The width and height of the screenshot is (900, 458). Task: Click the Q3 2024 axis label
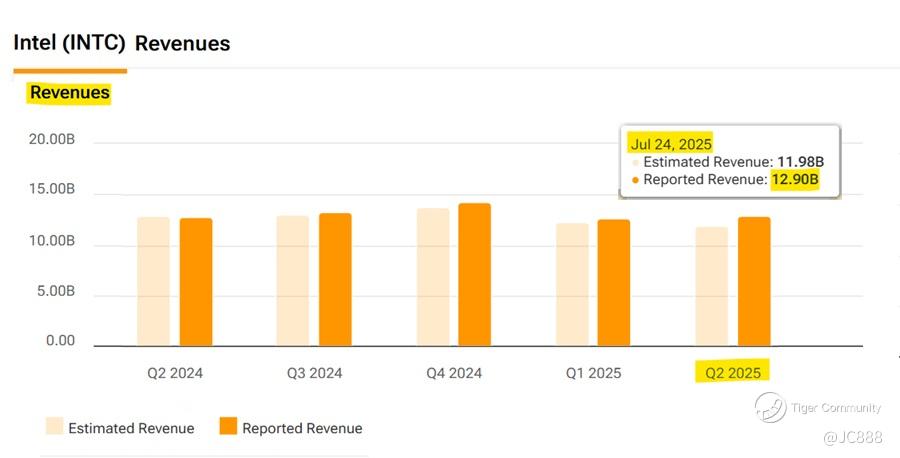click(315, 373)
